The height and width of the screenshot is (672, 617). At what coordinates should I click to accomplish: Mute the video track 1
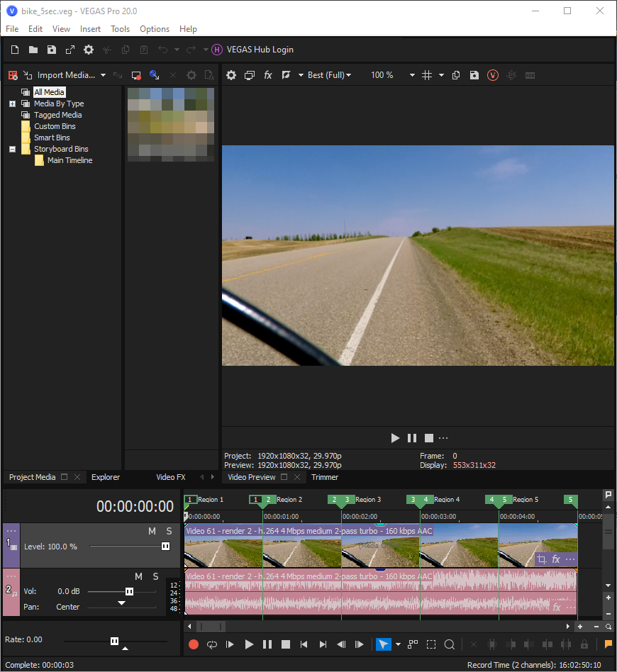[x=152, y=531]
